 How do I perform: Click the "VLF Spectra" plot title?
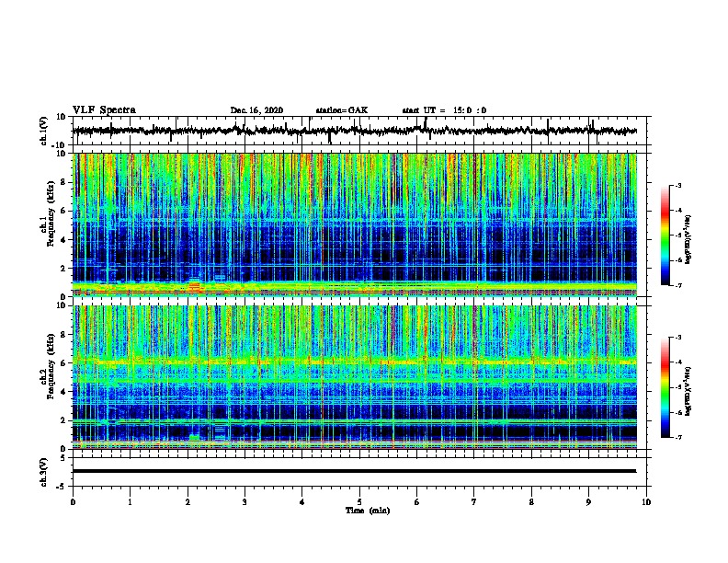(x=104, y=110)
